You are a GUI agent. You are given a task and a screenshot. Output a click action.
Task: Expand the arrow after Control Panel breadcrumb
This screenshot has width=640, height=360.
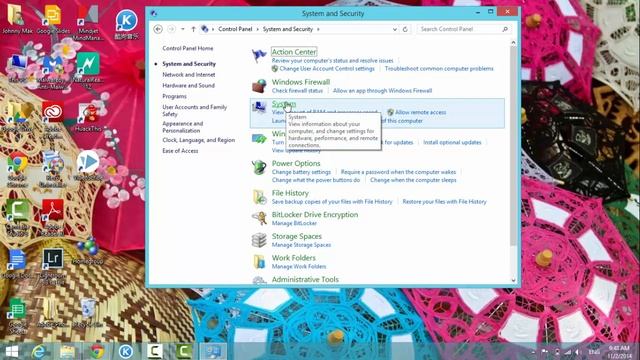(x=258, y=29)
